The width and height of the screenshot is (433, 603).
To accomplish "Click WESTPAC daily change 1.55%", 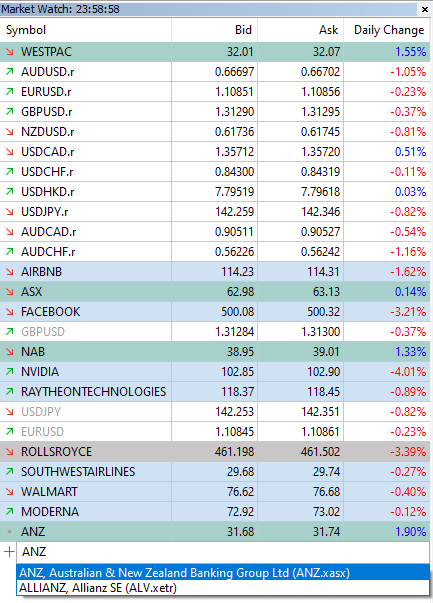I will click(411, 52).
